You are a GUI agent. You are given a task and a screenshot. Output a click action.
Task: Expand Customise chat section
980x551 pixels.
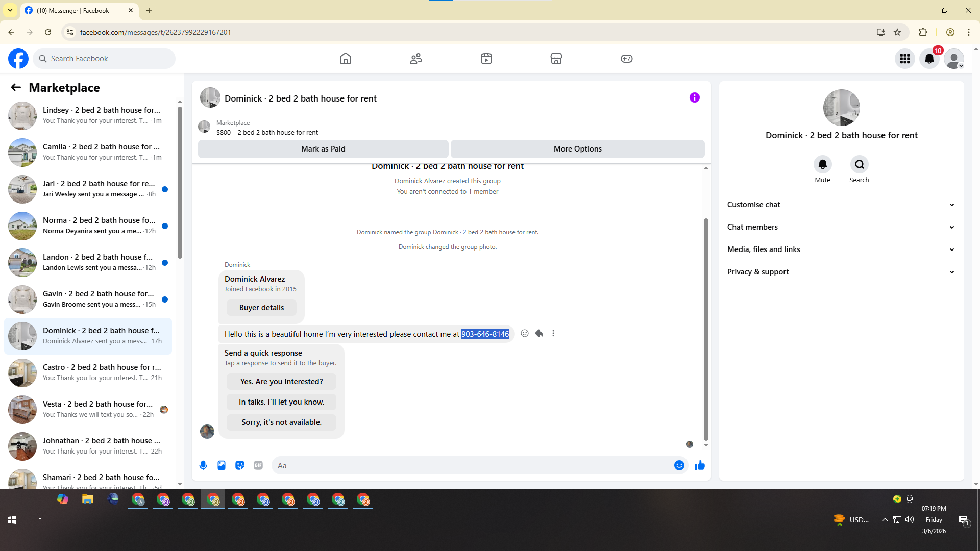coord(841,205)
